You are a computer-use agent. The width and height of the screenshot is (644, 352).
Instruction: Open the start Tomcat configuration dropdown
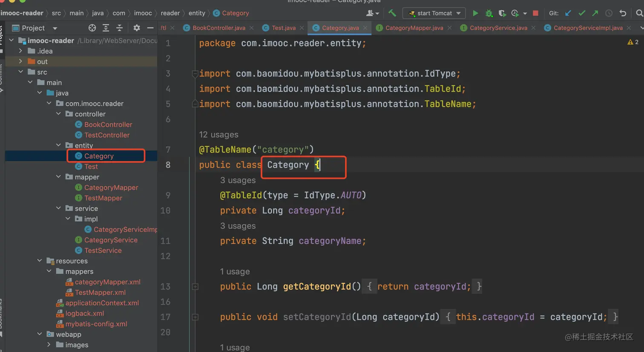click(459, 13)
